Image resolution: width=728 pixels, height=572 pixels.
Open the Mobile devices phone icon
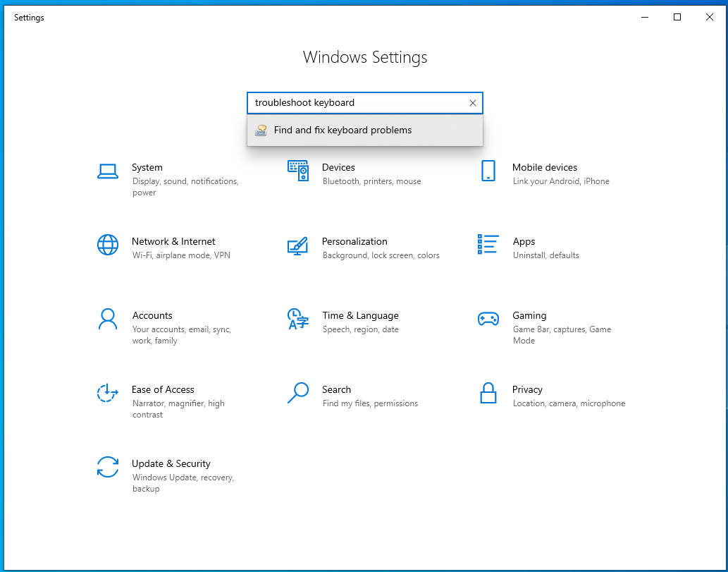[488, 171]
